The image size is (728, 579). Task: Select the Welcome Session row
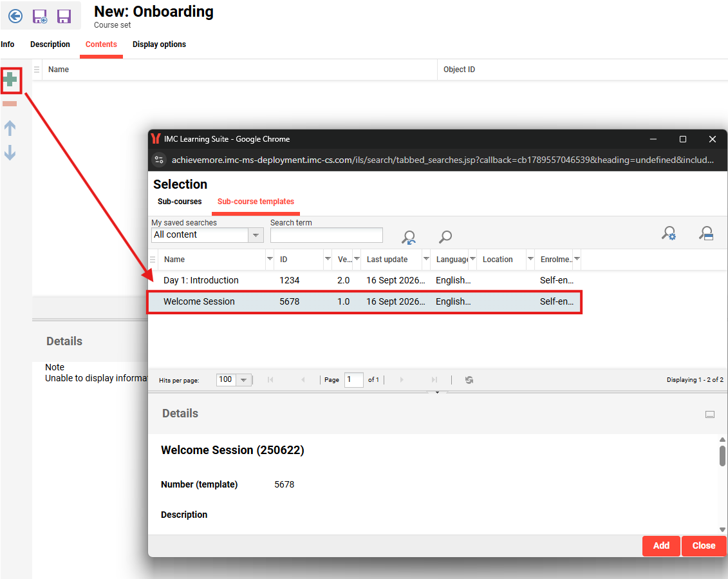364,301
